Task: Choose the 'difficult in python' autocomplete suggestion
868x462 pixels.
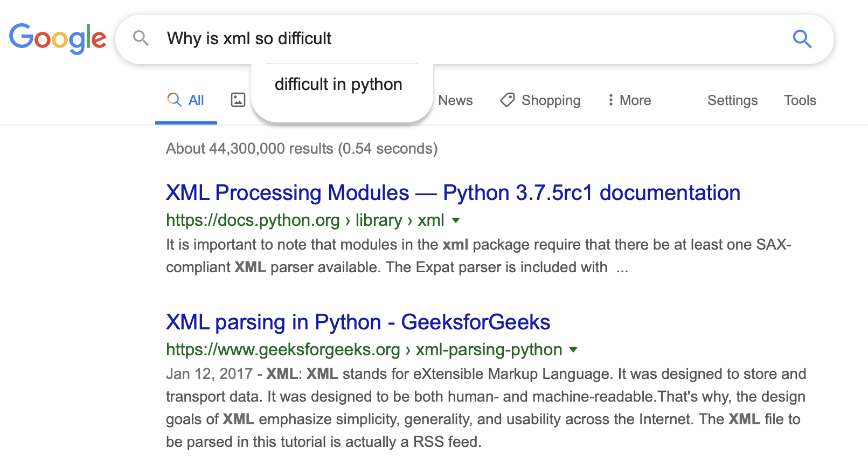Action: 338,85
